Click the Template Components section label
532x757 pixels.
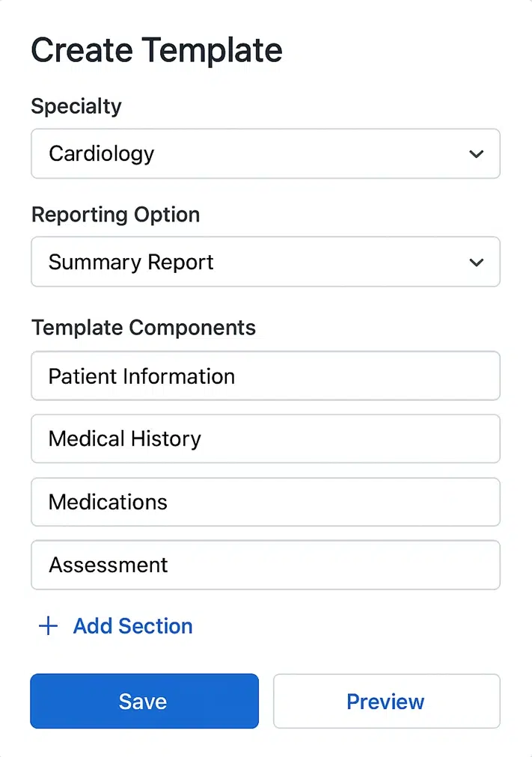point(143,328)
